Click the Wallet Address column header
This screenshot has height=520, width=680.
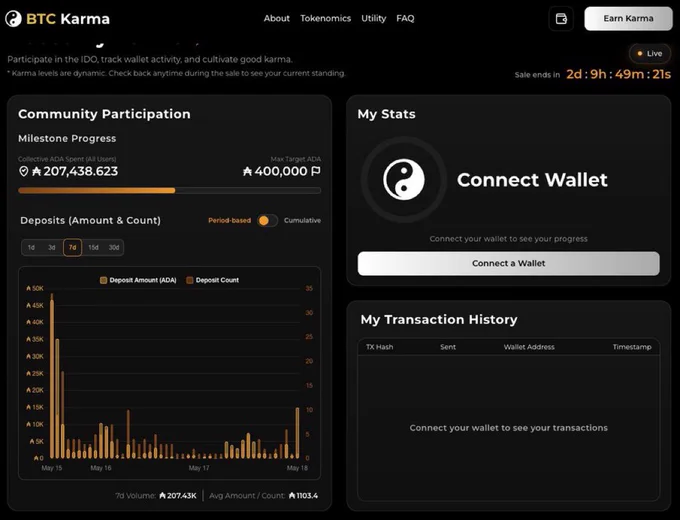pos(529,347)
